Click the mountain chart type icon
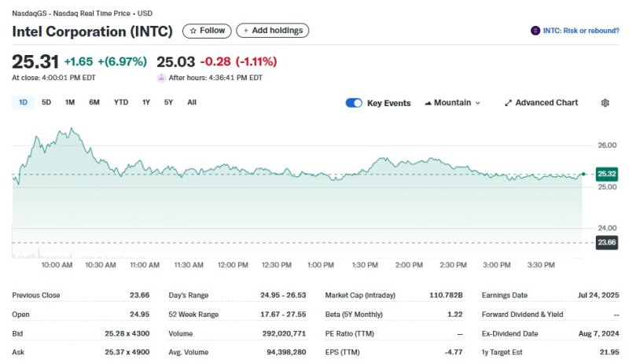Image resolution: width=629 pixels, height=364 pixels. pyautogui.click(x=428, y=103)
